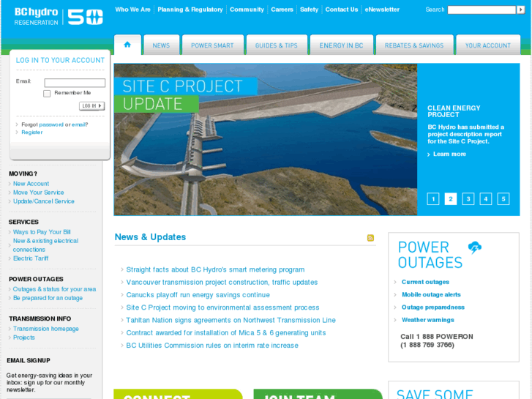Open the Mobile outage alerts link
Image resolution: width=532 pixels, height=399 pixels.
tap(431, 294)
